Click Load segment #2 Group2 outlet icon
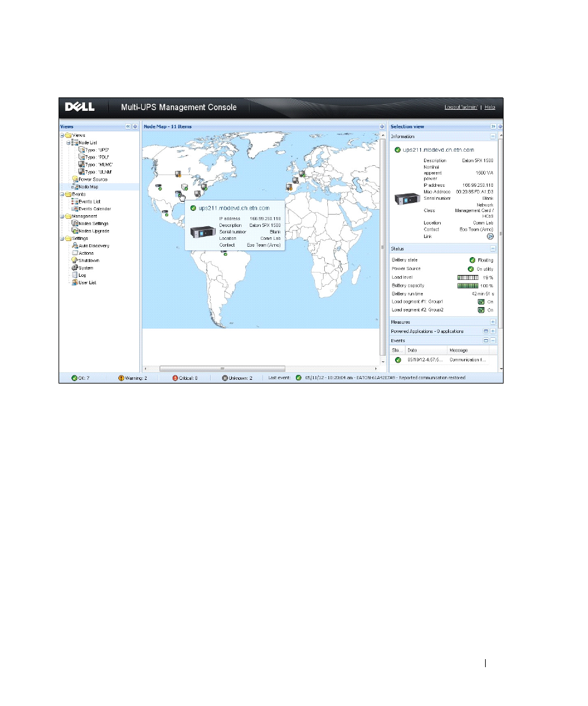 click(x=481, y=310)
